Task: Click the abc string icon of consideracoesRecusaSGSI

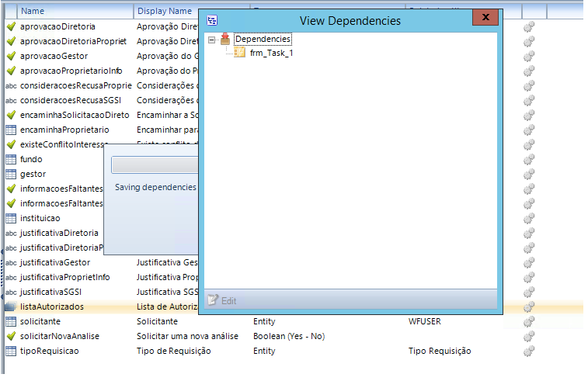Action: [11, 100]
